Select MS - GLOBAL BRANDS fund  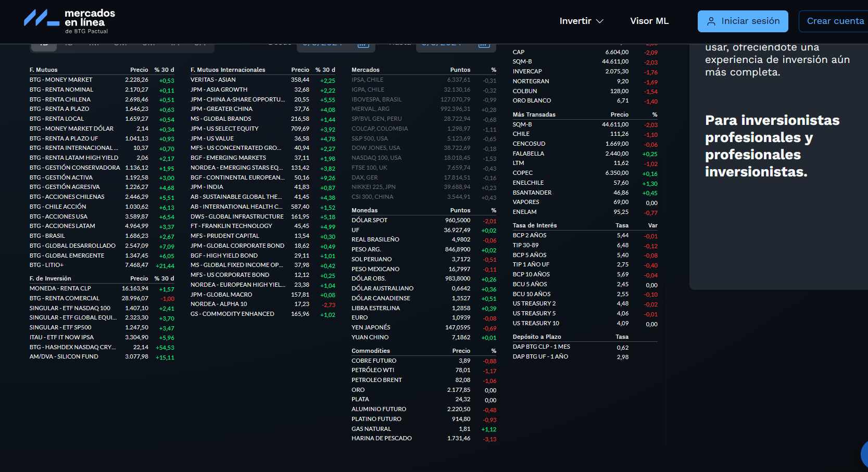click(x=263, y=119)
